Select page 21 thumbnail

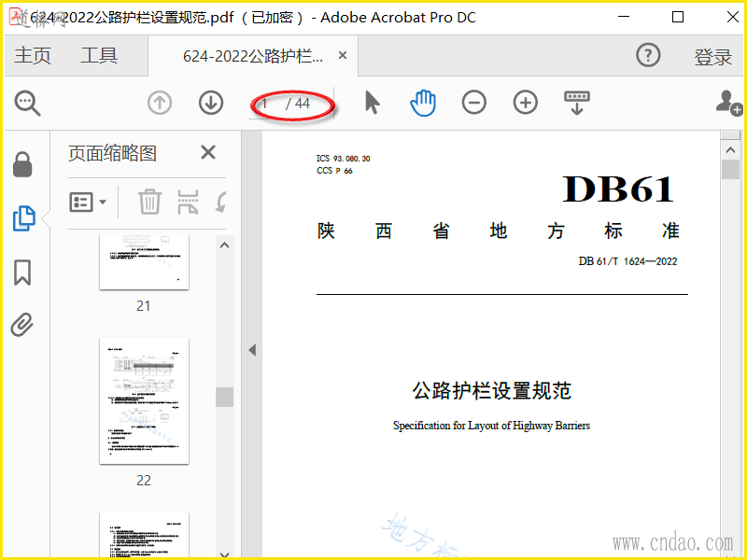(144, 262)
